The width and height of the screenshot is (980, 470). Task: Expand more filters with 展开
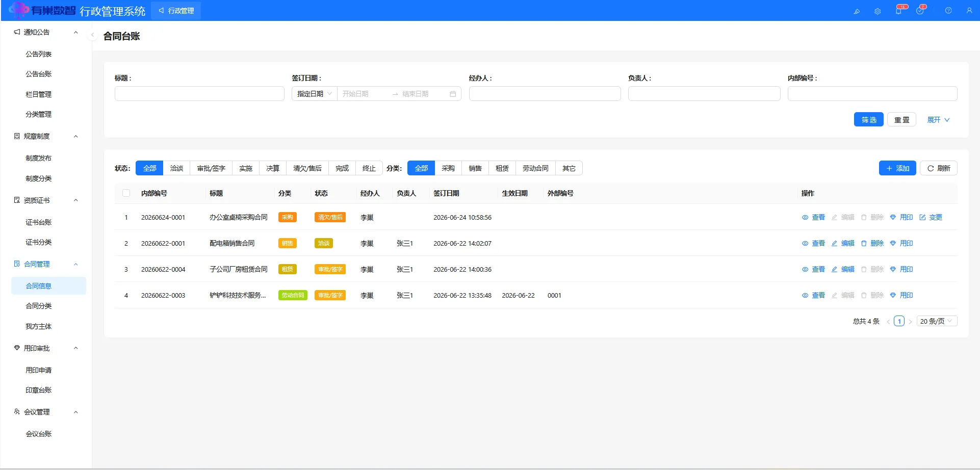pos(938,120)
